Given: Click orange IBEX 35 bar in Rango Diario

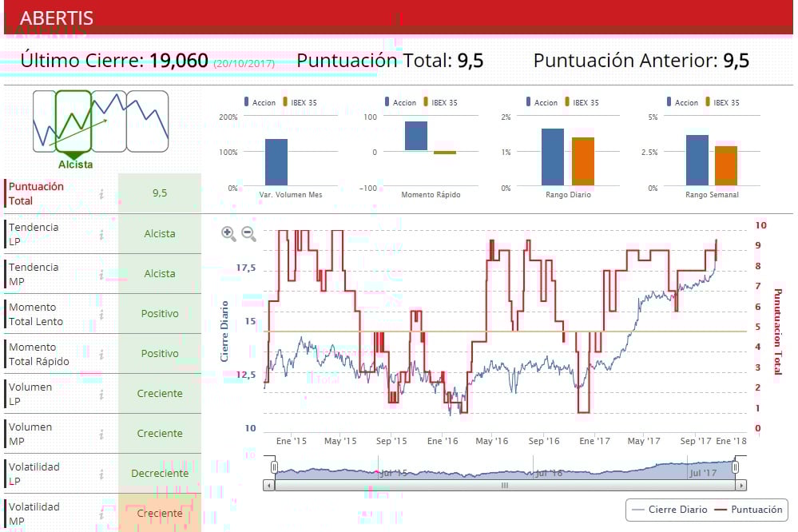Looking at the screenshot, I should point(583,161).
